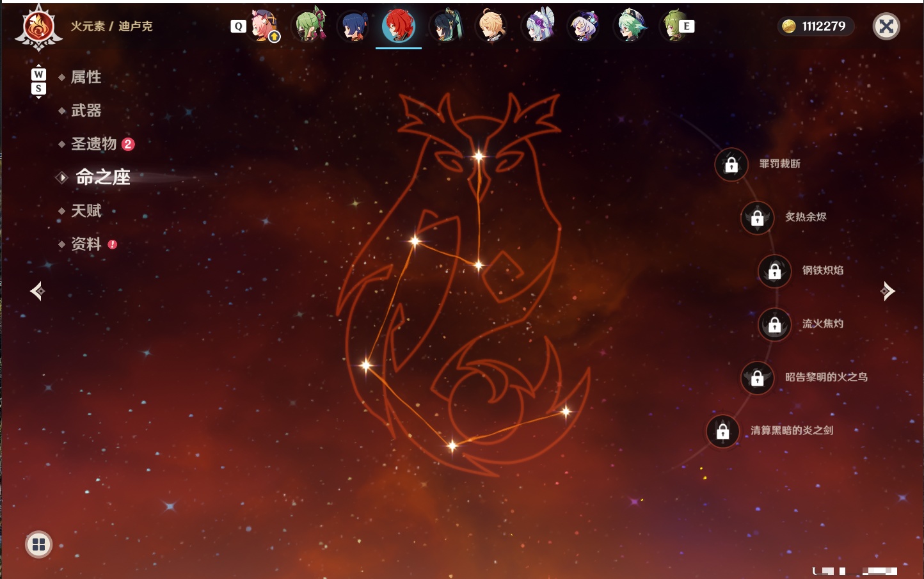Screen dimensions: 924x579
Task: Click the red 2 badge on 圣遗物
Action: [x=128, y=144]
